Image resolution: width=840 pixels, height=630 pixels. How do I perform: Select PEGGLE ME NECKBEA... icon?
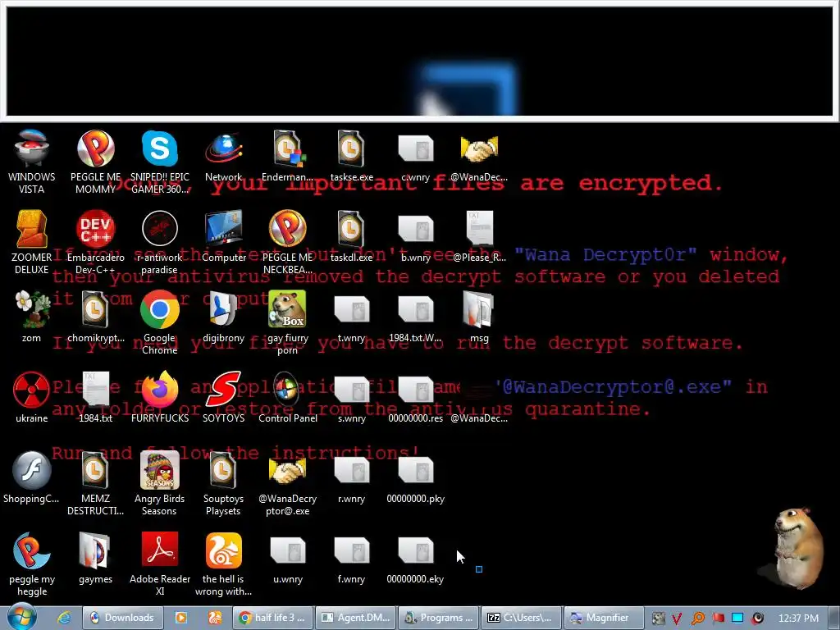click(288, 242)
